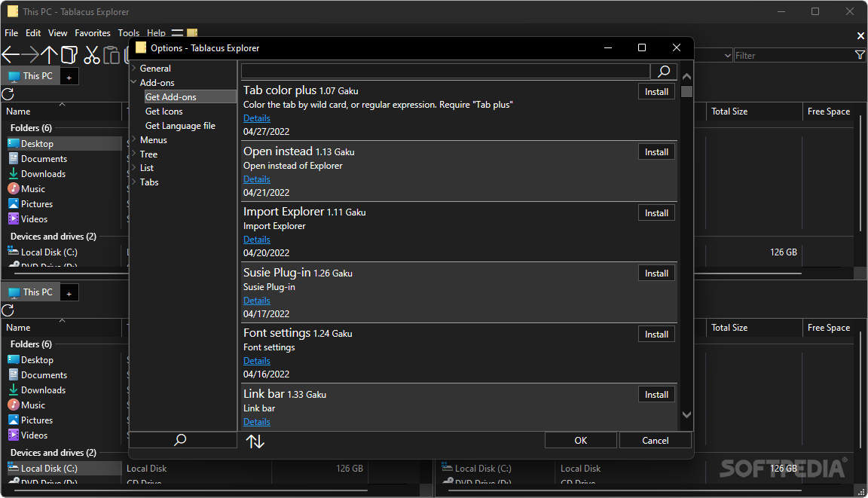Add new tab in top pane
This screenshot has height=498, width=868.
click(69, 77)
